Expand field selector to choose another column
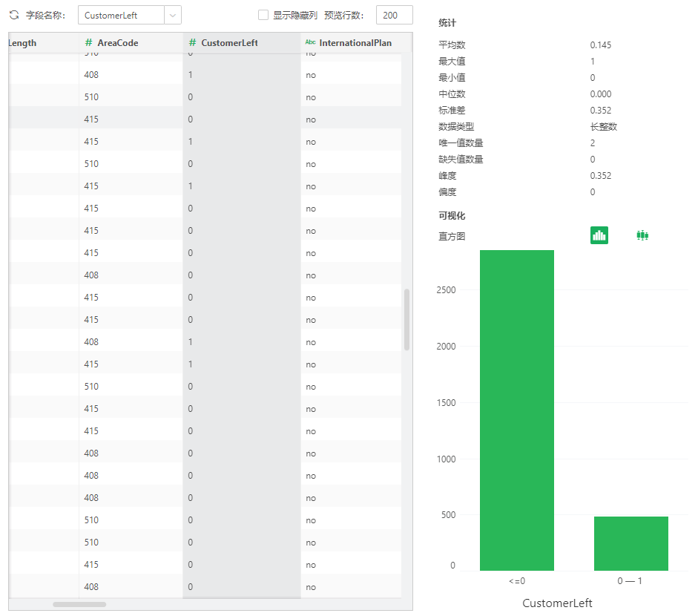The width and height of the screenshot is (698, 616). pos(172,15)
